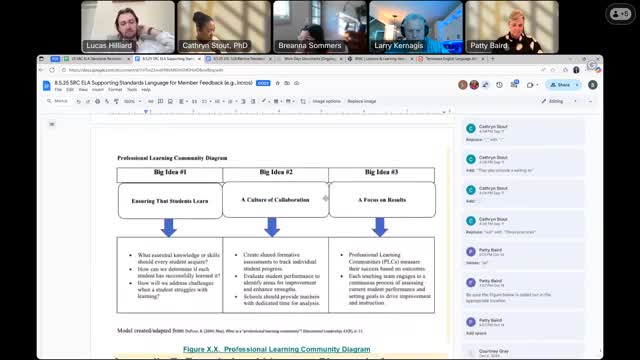This screenshot has height=360, width=640.
Task: Open the version history clock icon
Action: pyautogui.click(x=499, y=85)
